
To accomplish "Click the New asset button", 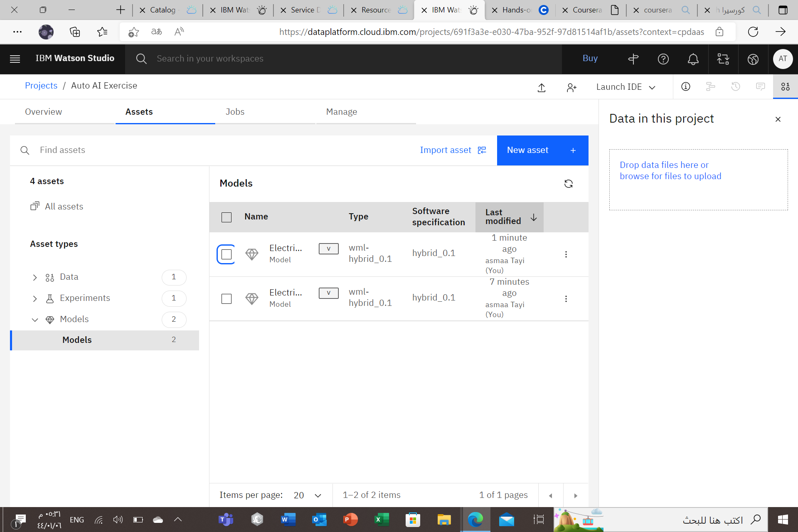I will pyautogui.click(x=535, y=150).
